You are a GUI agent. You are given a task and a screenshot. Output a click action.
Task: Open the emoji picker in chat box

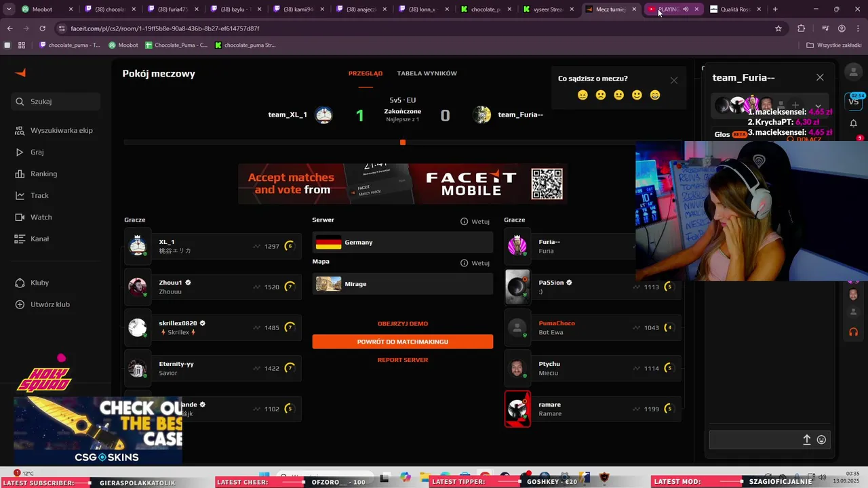coord(821,440)
